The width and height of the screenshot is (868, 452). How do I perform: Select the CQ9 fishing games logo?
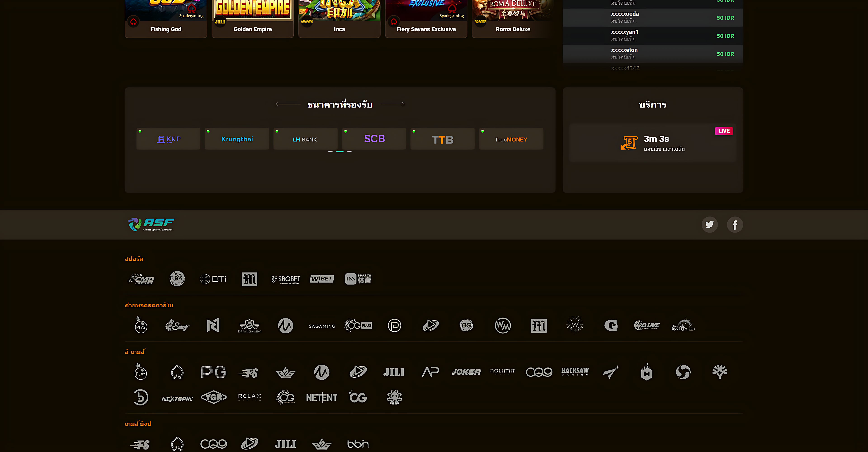click(x=213, y=444)
